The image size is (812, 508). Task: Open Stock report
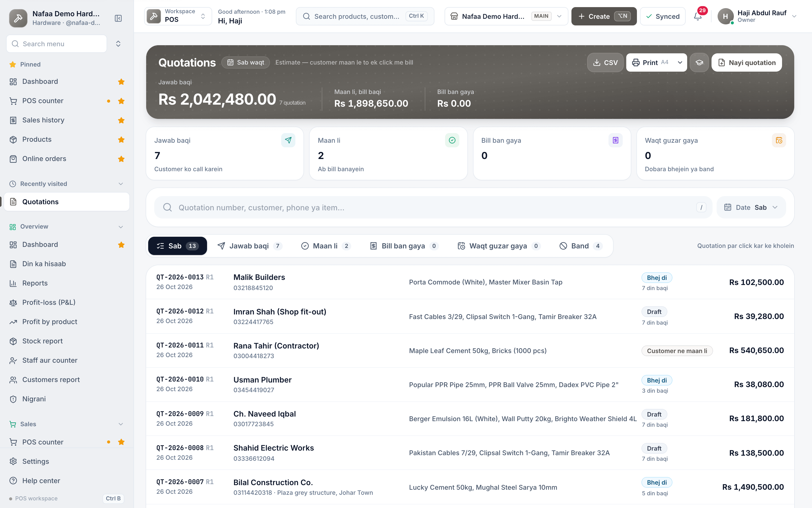(x=66, y=341)
